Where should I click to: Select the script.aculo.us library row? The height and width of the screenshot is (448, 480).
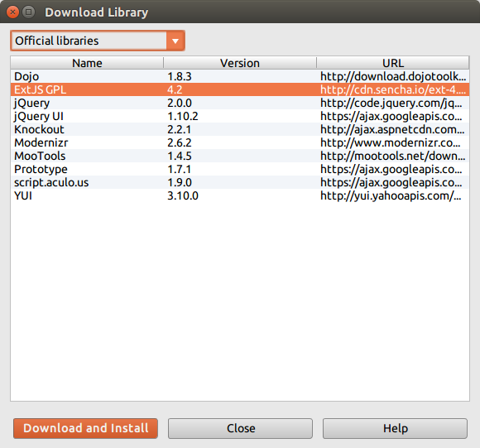pyautogui.click(x=240, y=182)
